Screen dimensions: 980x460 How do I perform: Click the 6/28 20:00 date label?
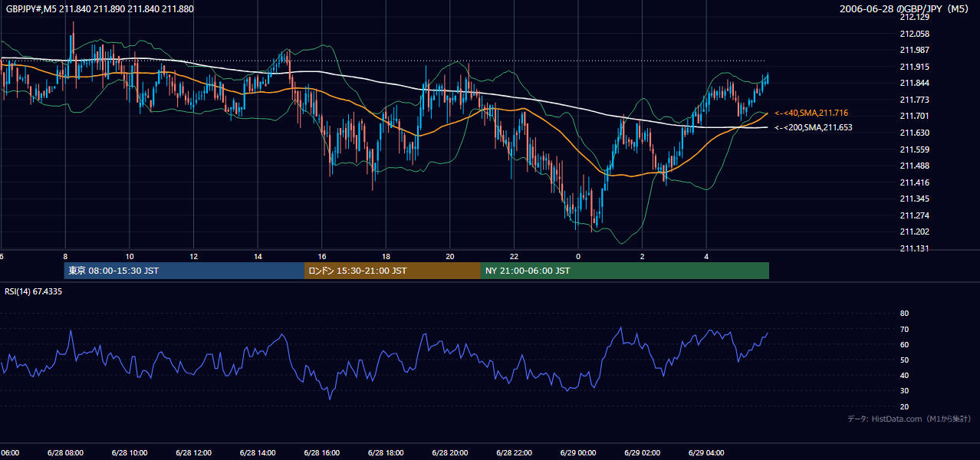point(449,452)
